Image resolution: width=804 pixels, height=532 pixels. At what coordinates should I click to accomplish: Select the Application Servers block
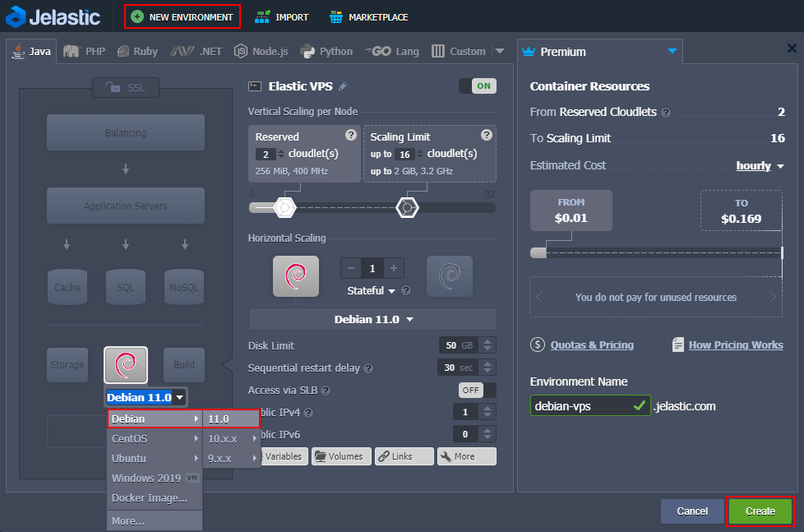point(126,206)
